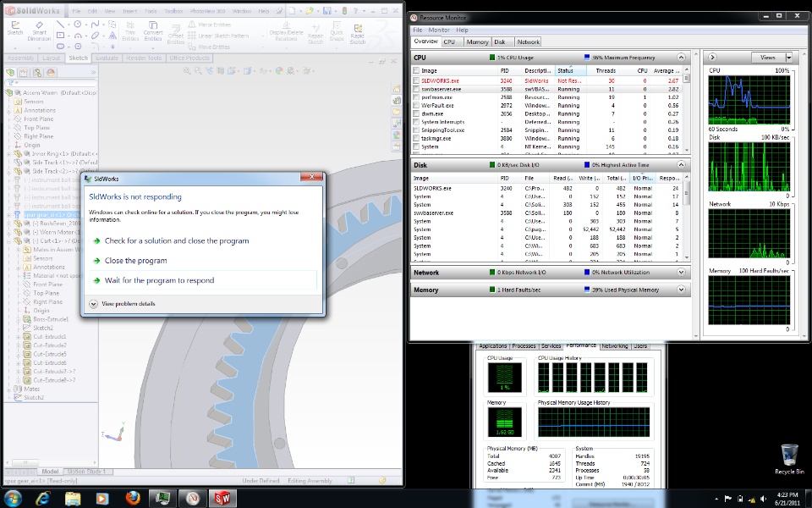The width and height of the screenshot is (812, 508).
Task: Choose the Mirror Entities tool
Action: click(210, 25)
